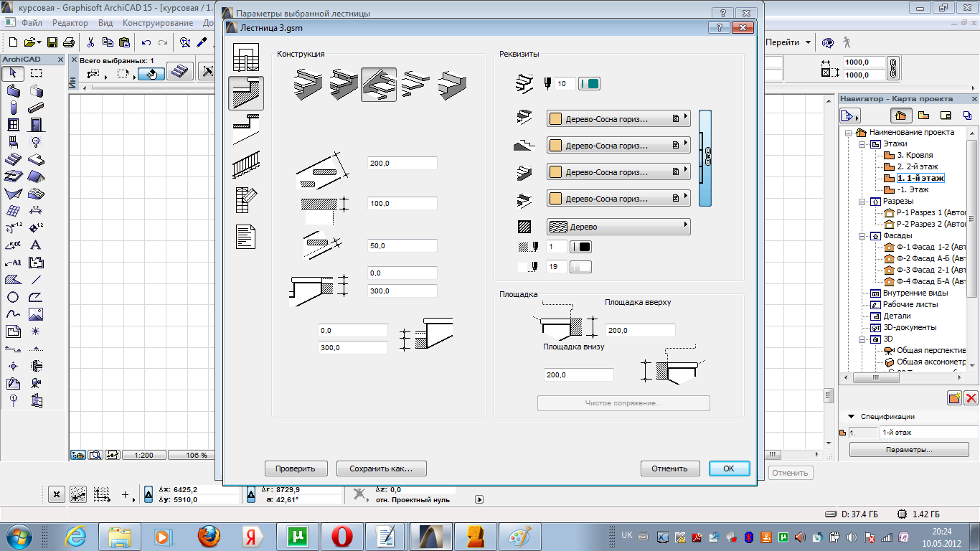
Task: Collapse the Этажи tree node
Action: tap(863, 143)
